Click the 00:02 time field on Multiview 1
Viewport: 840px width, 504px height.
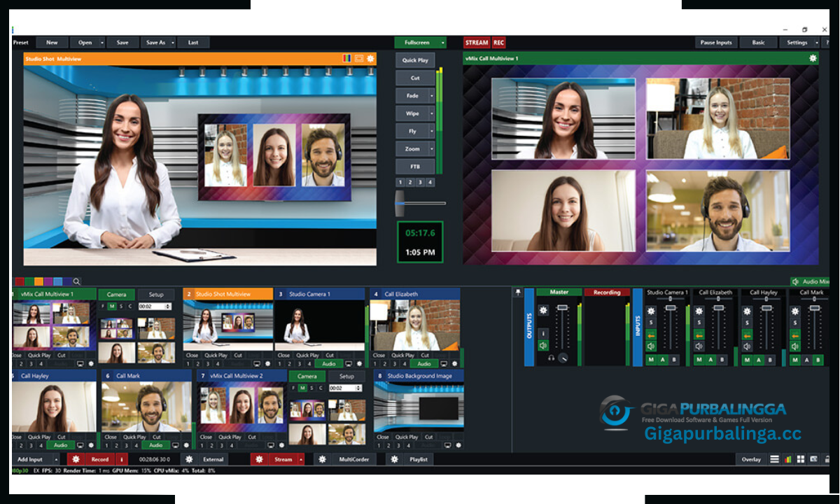[155, 307]
